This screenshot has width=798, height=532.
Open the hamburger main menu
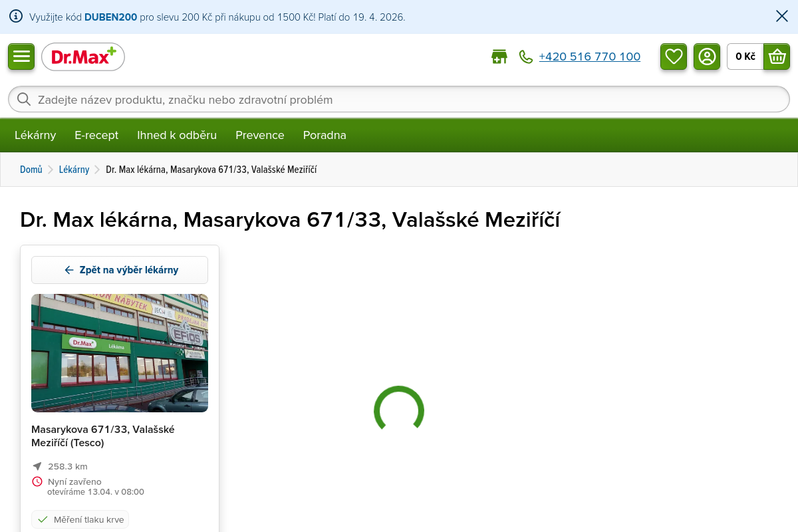click(x=21, y=57)
